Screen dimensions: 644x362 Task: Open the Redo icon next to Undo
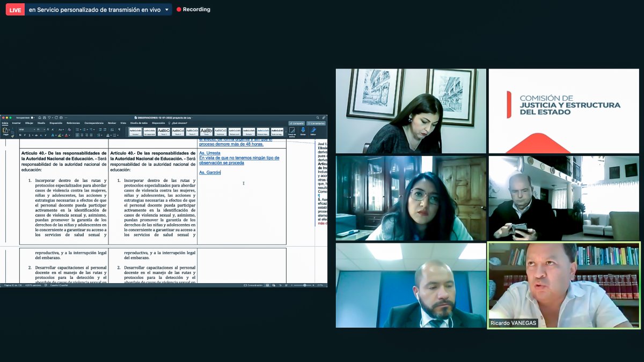click(x=56, y=117)
